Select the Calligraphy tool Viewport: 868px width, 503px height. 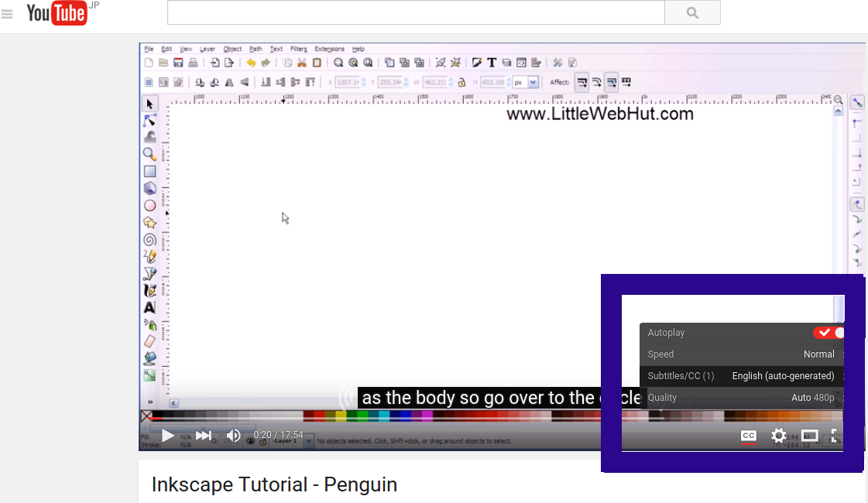coord(149,290)
